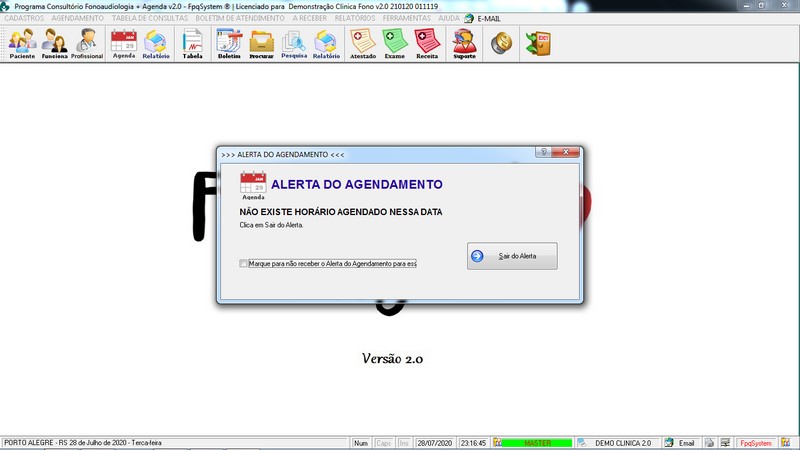Image resolution: width=800 pixels, height=450 pixels.
Task: Click 'NÃO EXISTE HORÁRIO AGENDADO NESSA DATA' message
Action: pos(341,212)
